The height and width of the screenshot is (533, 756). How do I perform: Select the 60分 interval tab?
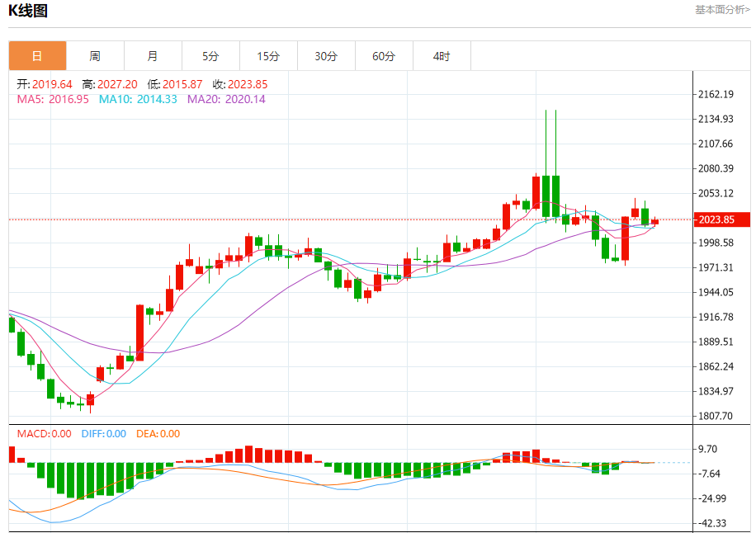coord(384,56)
